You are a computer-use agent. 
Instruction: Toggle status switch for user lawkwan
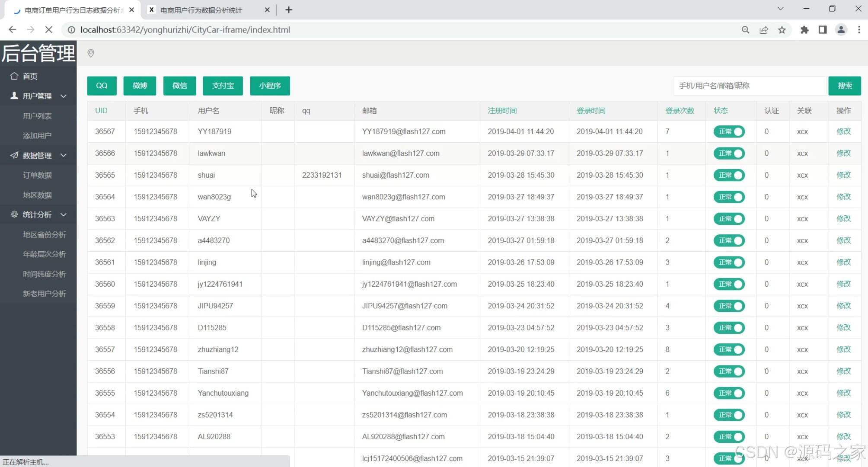(x=729, y=153)
